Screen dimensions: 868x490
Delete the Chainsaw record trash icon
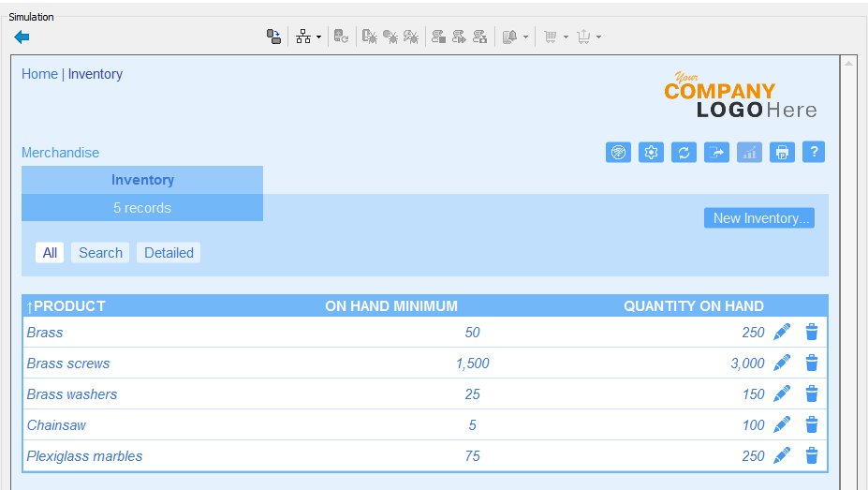point(812,425)
